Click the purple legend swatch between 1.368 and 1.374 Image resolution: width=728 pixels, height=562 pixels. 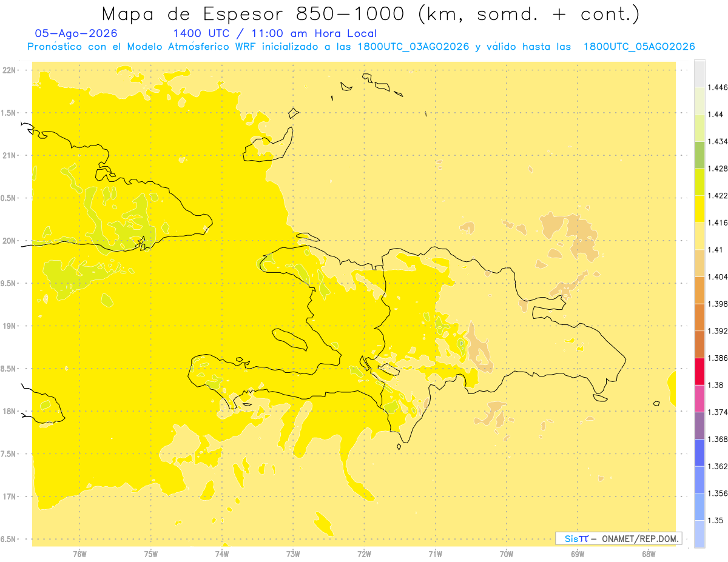(699, 426)
